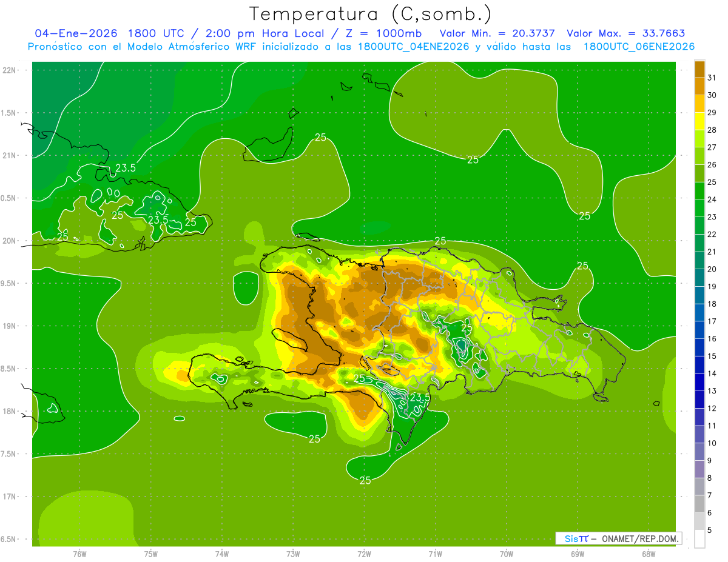The image size is (728, 562).
Task: Click the dark blue legend swatch between 13 and 14
Action: point(699,382)
